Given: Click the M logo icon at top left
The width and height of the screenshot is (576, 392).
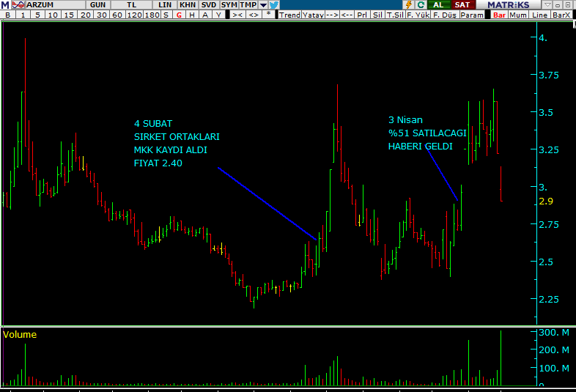Looking at the screenshot, I should (4, 4).
